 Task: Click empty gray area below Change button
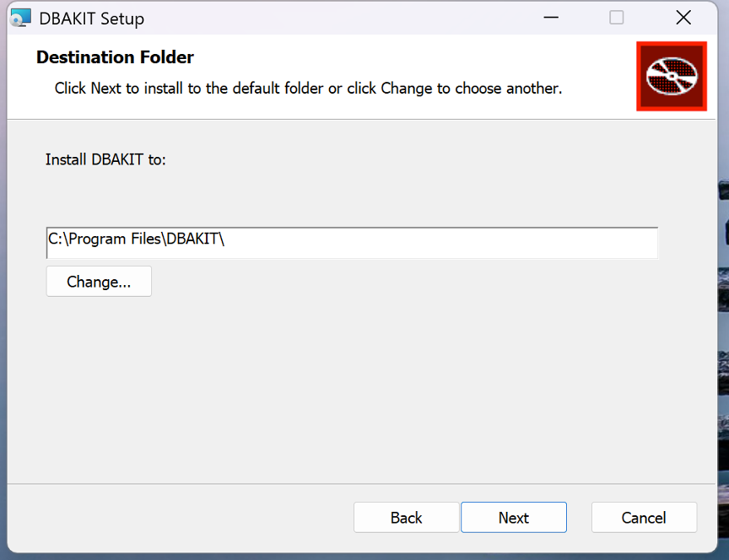coord(326,390)
